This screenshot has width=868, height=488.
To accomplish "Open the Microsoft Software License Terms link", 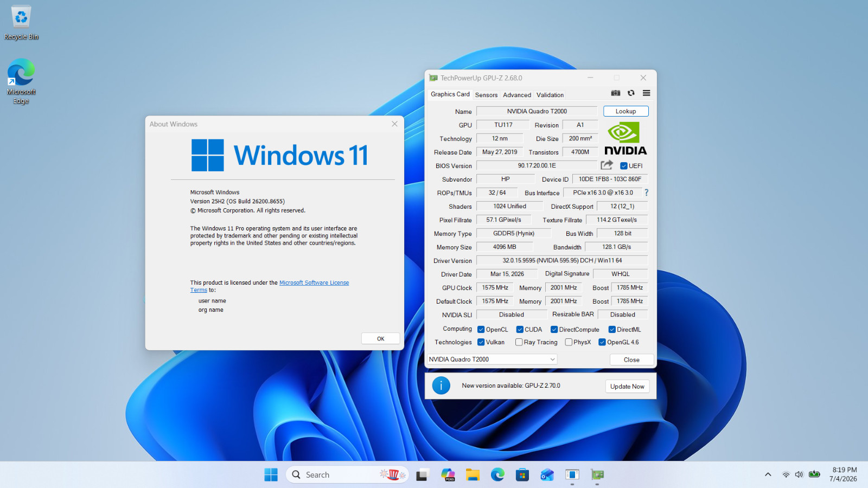I will (x=270, y=286).
